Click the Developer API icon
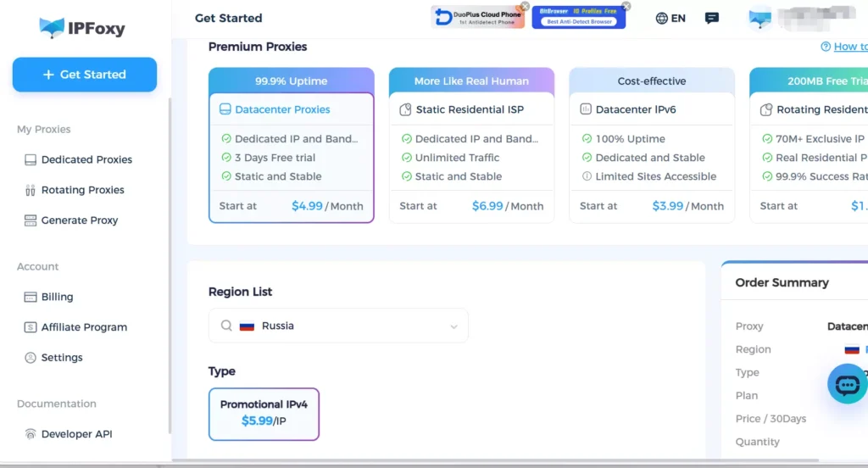The image size is (868, 468). tap(31, 434)
